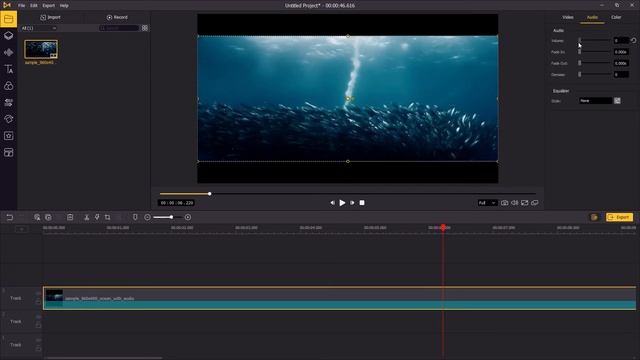Open the Filters overlapping-circles panel
The width and height of the screenshot is (640, 360).
[9, 86]
